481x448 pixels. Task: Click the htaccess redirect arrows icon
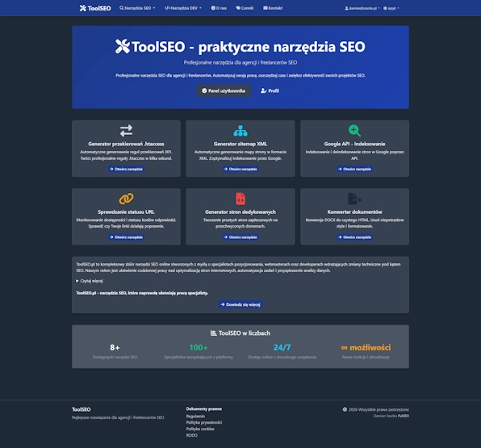[x=126, y=131]
